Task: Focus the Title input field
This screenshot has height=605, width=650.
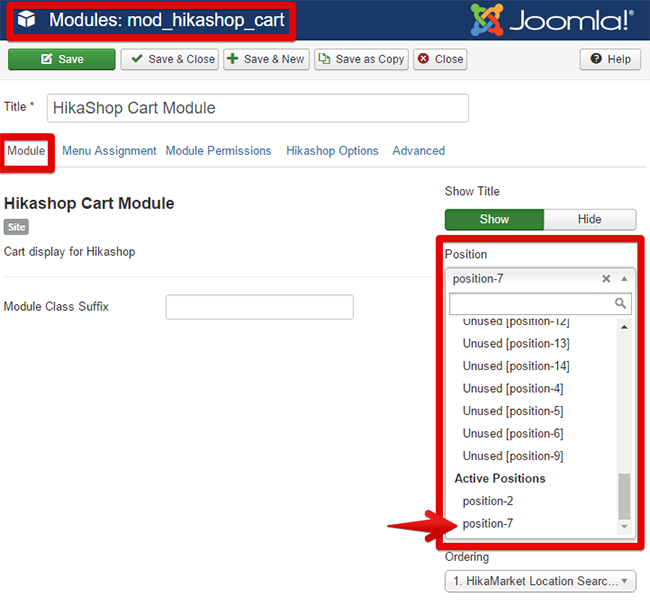Action: point(258,108)
